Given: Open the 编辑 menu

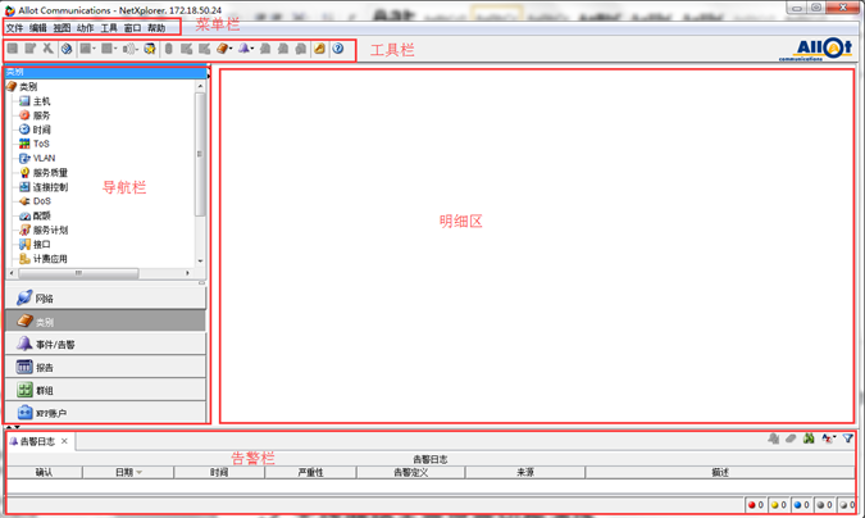Looking at the screenshot, I should point(38,28).
